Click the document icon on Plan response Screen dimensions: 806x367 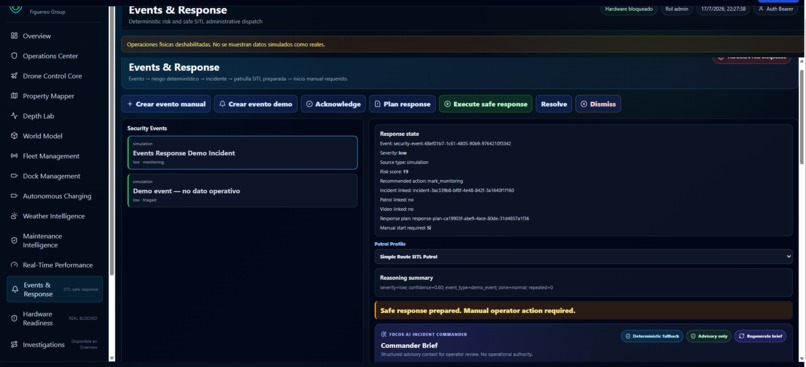pyautogui.click(x=377, y=104)
